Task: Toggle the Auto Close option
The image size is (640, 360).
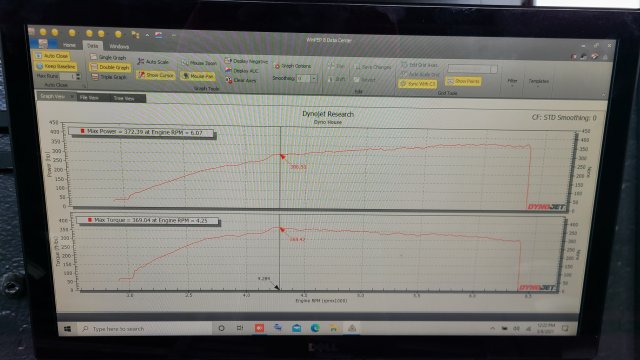Action: [x=52, y=56]
